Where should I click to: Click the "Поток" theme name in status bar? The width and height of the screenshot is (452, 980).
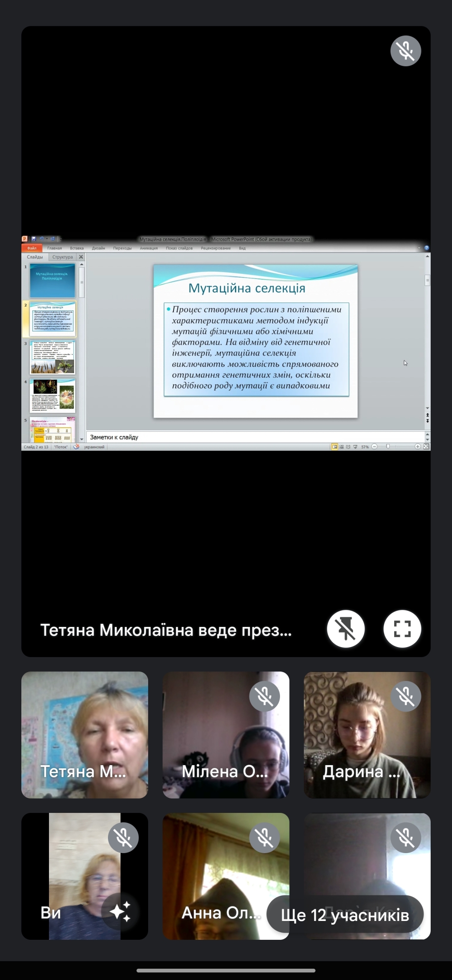61,447
